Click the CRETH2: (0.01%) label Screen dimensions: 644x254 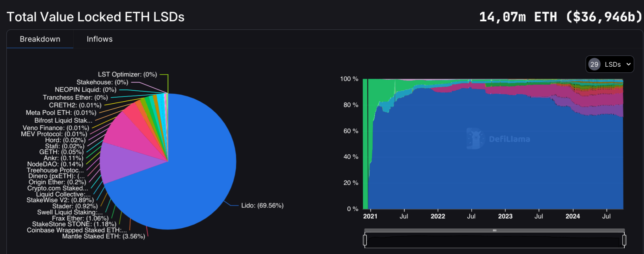tap(75, 105)
